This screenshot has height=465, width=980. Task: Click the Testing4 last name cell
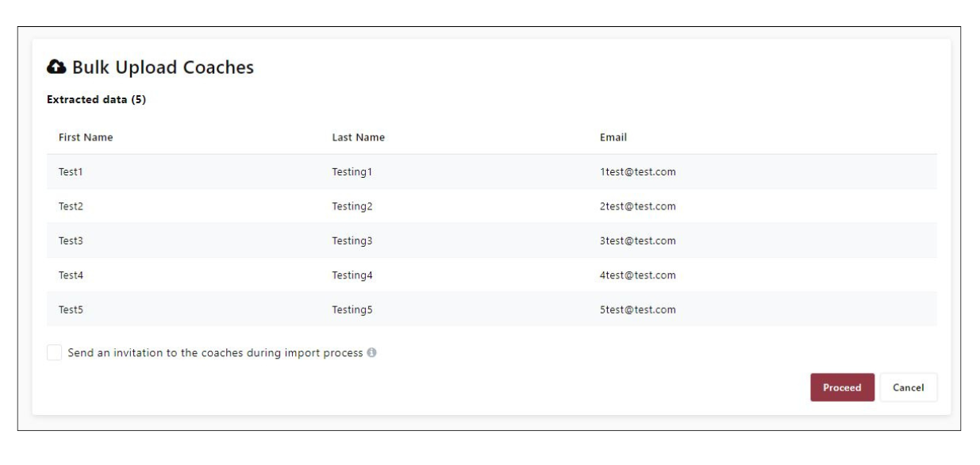point(352,275)
